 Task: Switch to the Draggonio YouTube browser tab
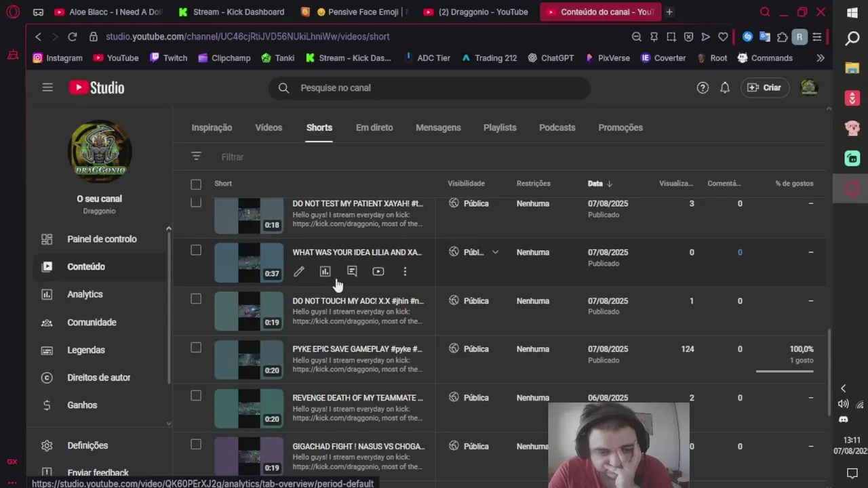[x=475, y=12]
